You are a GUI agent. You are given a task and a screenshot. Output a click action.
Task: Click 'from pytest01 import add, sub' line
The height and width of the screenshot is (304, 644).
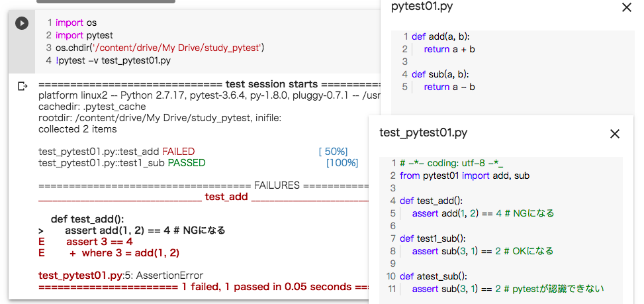click(465, 176)
